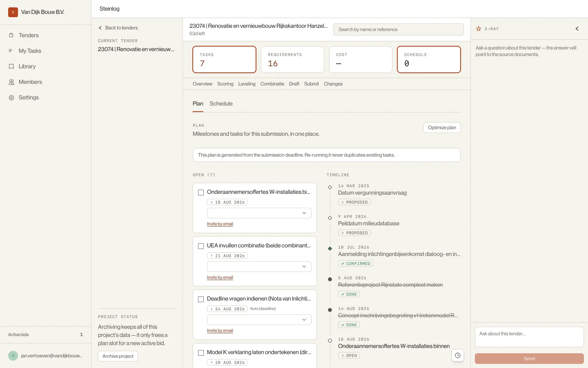Click the clock history floating button
The height and width of the screenshot is (368, 588).
458,355
